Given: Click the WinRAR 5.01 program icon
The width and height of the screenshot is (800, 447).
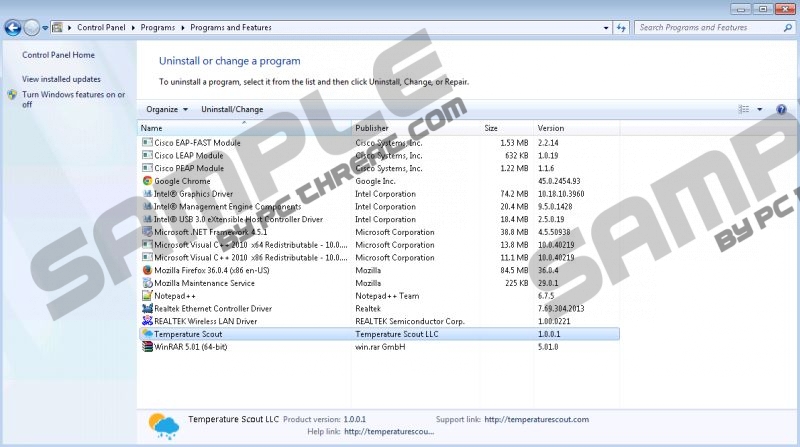Looking at the screenshot, I should 147,347.
